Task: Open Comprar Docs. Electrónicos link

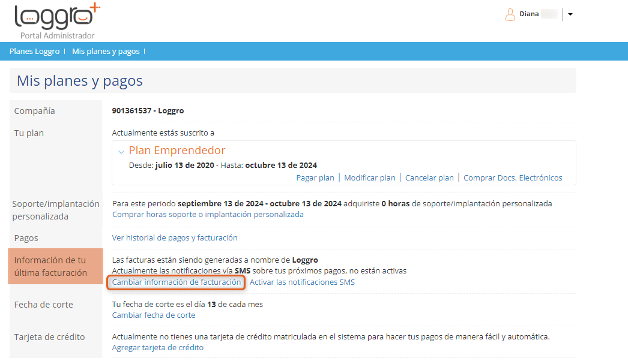Action: 513,178
